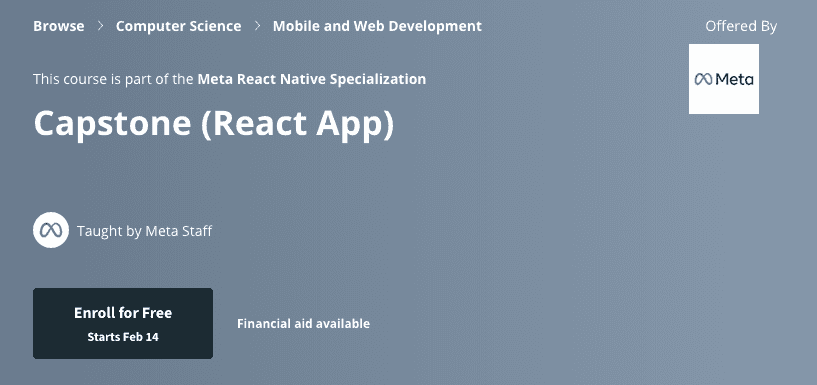This screenshot has height=385, width=817.
Task: Click the Meta logo under Offered By
Action: pyautogui.click(x=724, y=79)
